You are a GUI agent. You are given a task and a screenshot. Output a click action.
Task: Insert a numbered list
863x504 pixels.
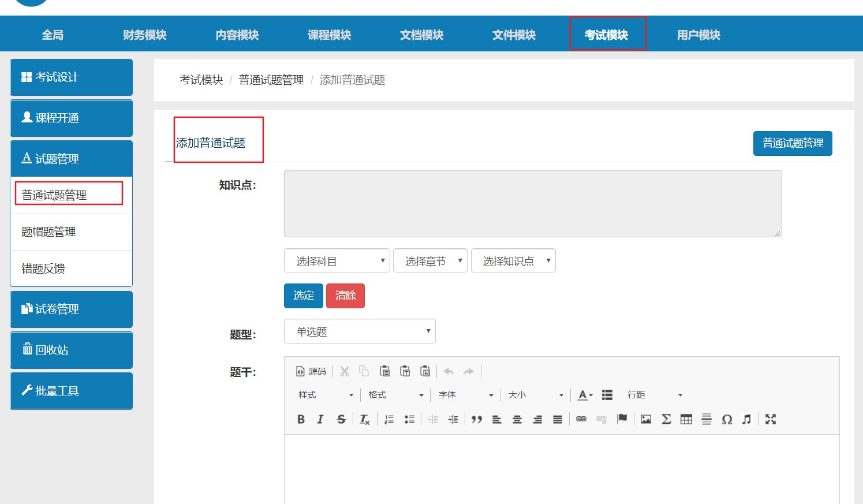click(x=389, y=419)
